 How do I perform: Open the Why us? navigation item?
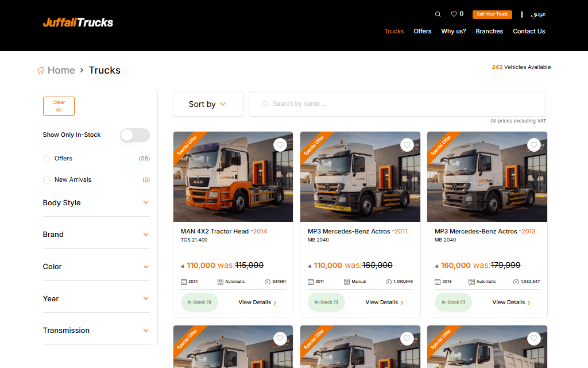(x=454, y=31)
